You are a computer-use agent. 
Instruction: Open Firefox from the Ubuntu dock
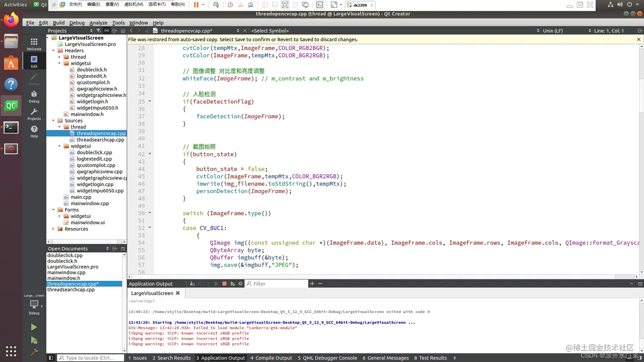click(x=11, y=20)
